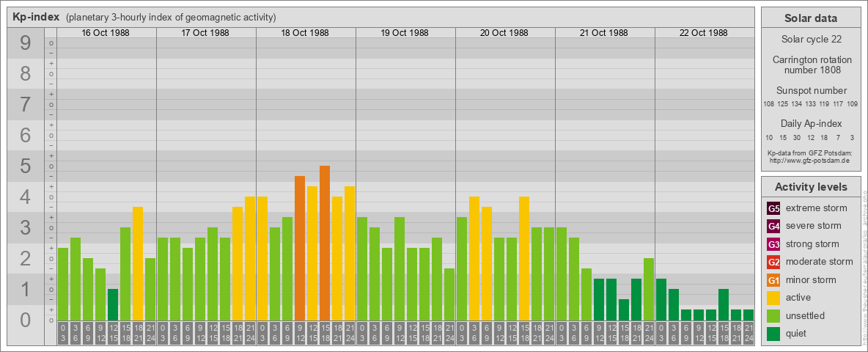Click the 12-15 hour label under 19 Oct
This screenshot has width=868, height=352.
[412, 333]
